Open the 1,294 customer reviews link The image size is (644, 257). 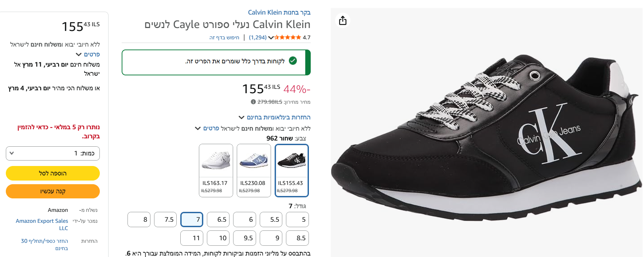(x=258, y=37)
